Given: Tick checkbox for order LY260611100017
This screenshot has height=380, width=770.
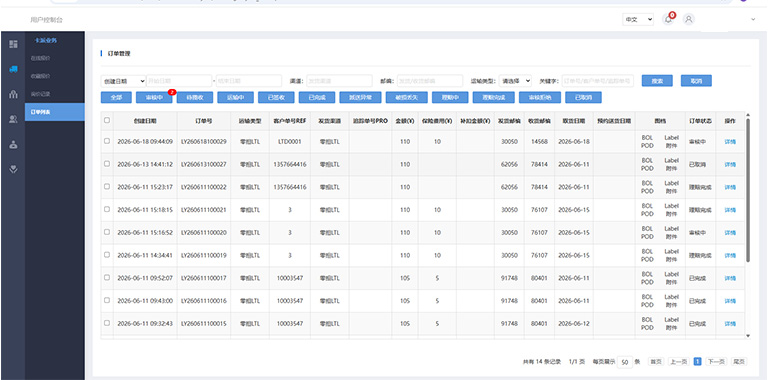Looking at the screenshot, I should pos(107,277).
